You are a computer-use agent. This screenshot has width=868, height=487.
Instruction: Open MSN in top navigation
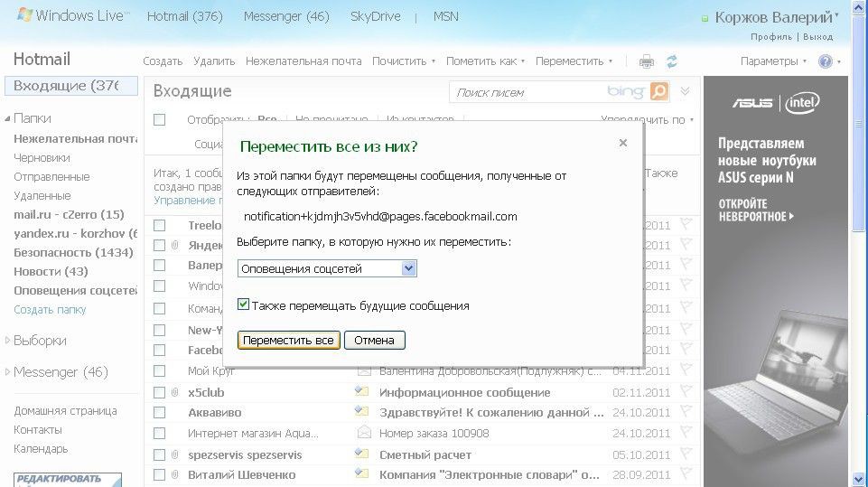tap(445, 16)
